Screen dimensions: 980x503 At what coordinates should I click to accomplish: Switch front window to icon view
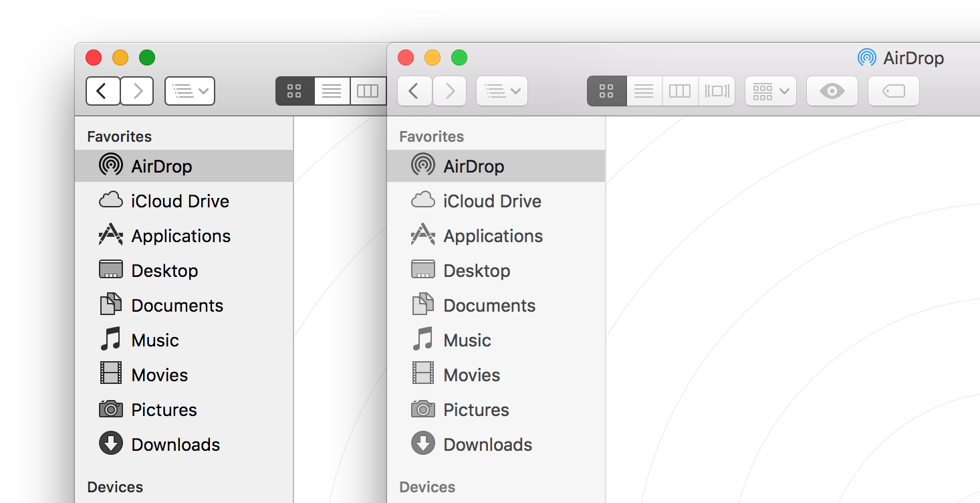pos(606,91)
